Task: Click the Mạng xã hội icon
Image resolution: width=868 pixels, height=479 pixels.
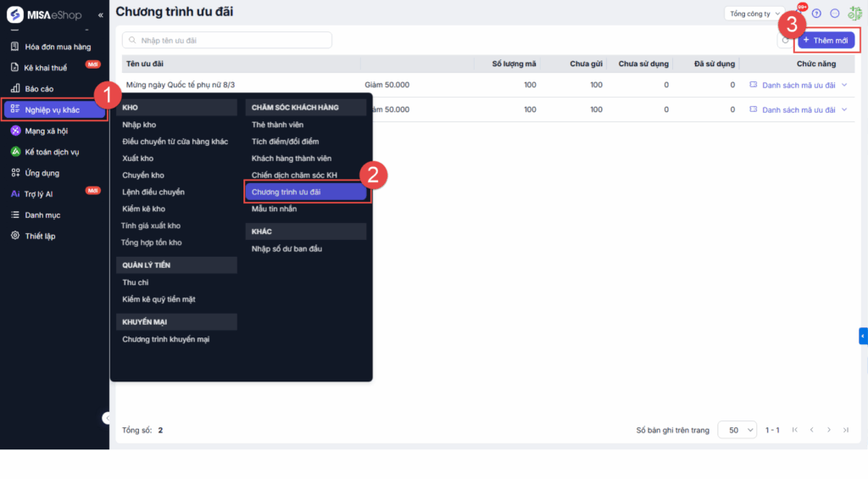Action: point(15,131)
